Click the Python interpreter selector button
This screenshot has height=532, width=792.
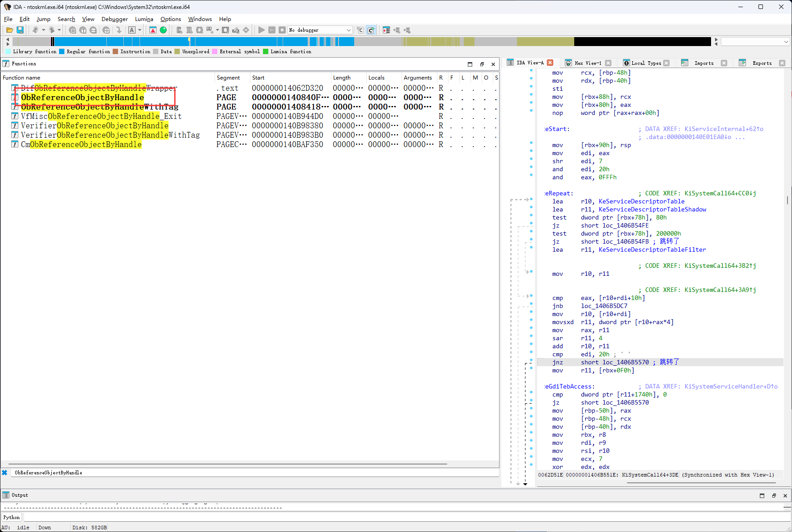12,517
